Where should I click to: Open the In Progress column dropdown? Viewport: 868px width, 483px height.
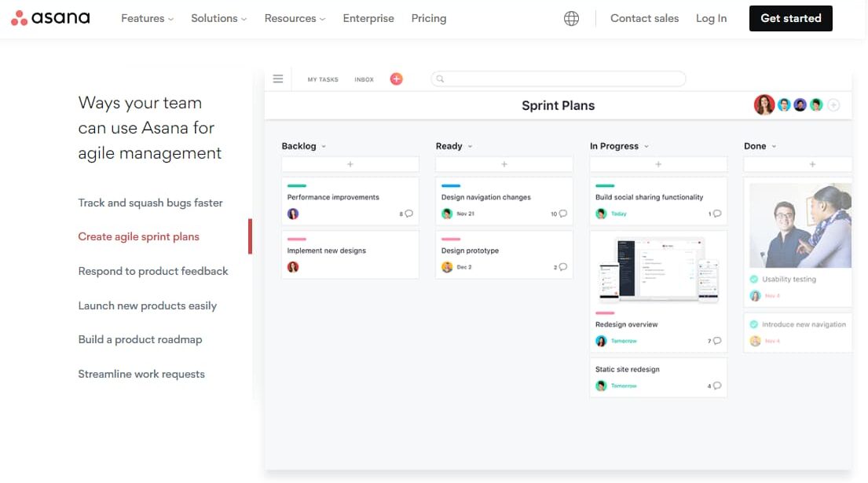pyautogui.click(x=646, y=147)
